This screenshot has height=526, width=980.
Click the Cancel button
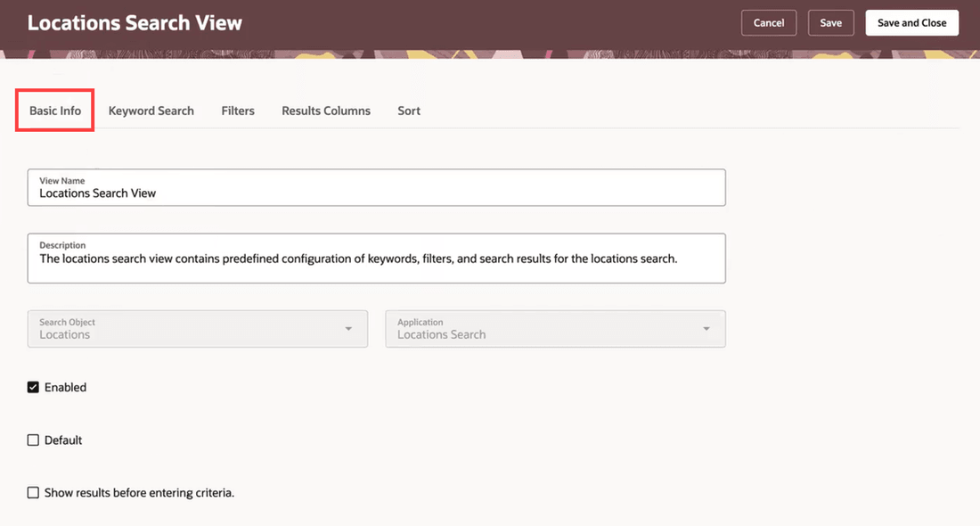click(769, 23)
